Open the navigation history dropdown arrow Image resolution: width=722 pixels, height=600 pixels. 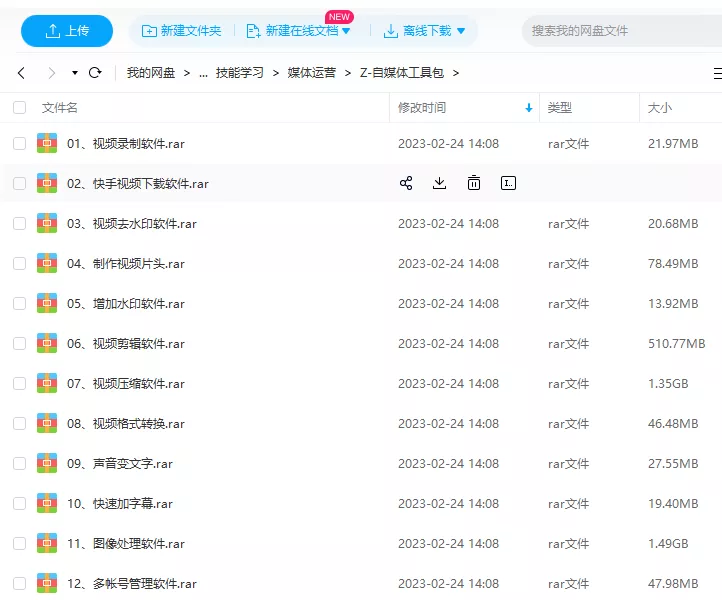pyautogui.click(x=75, y=73)
